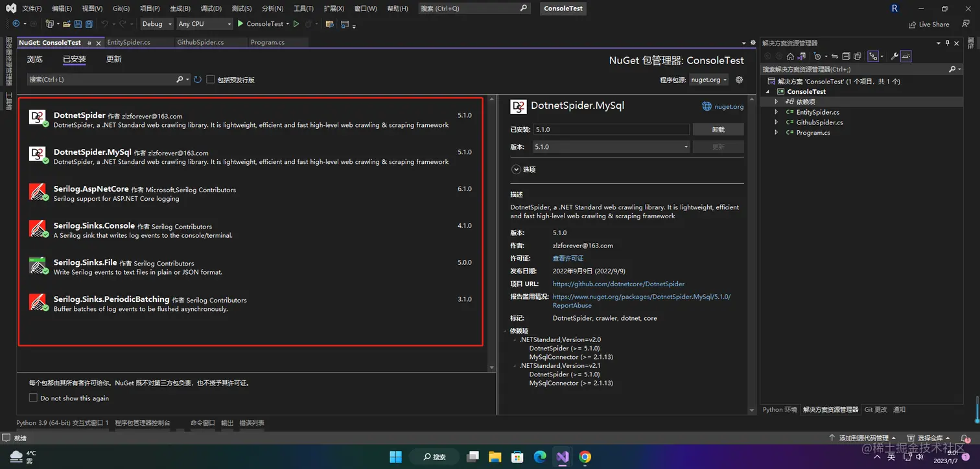This screenshot has width=980, height=469.
Task: Open the ReportAbuse nuget.org link
Action: coord(642,301)
